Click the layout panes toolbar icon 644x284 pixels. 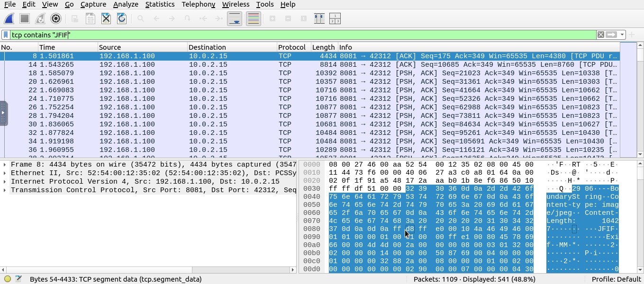click(x=335, y=18)
